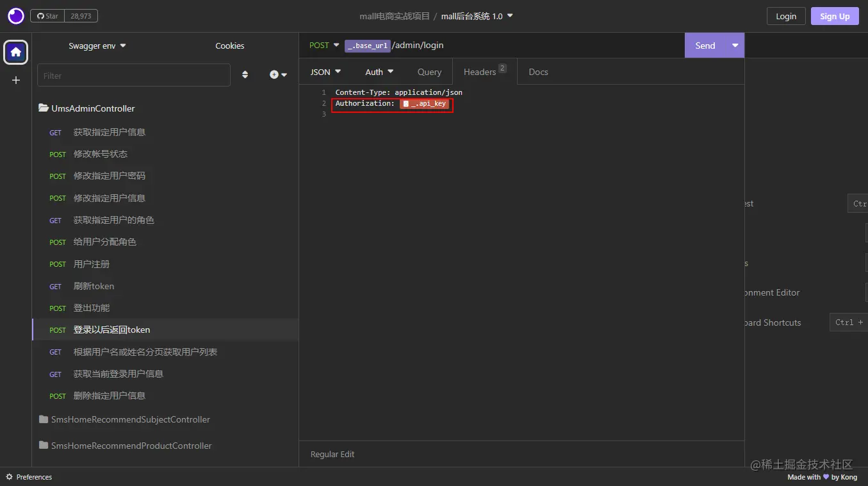Click Regular Edit toggle
Image resolution: width=868 pixels, height=486 pixels.
[x=332, y=454]
